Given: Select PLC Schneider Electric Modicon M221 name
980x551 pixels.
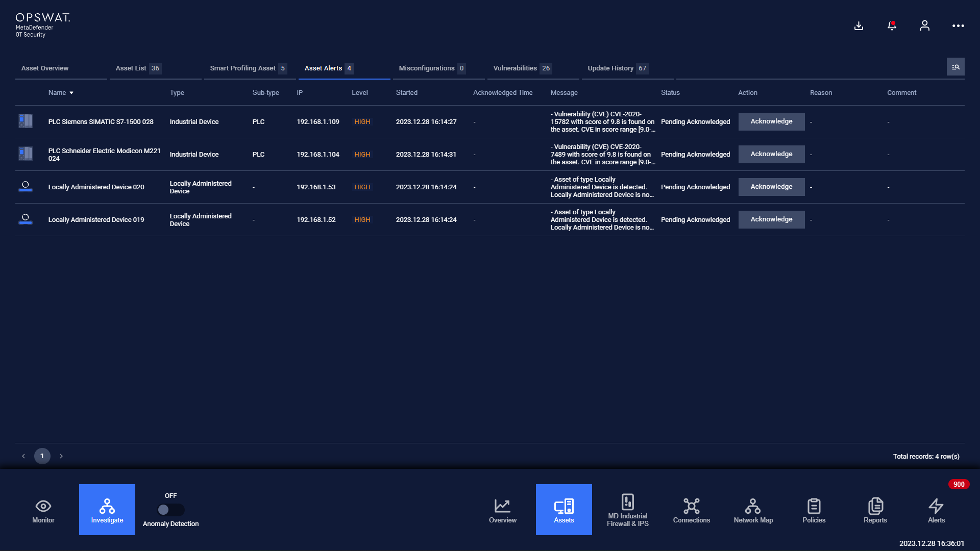Looking at the screenshot, I should (x=104, y=155).
